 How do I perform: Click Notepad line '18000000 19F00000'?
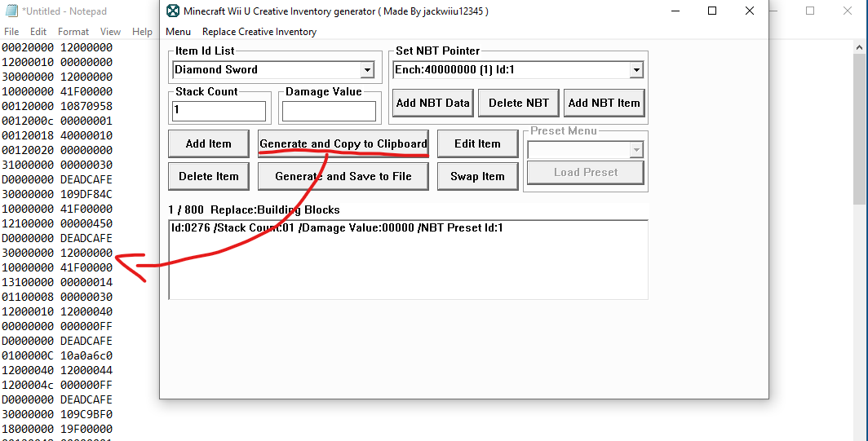[57, 429]
